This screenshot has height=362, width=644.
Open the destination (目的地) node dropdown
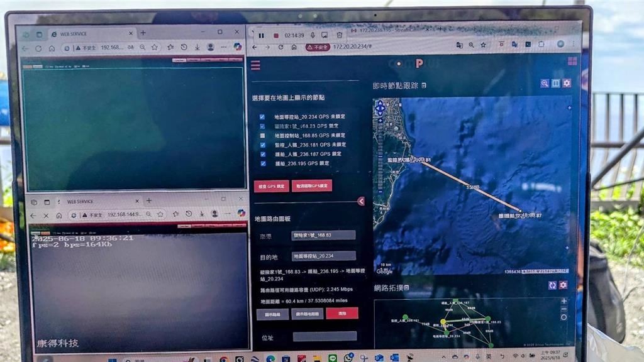coord(323,256)
